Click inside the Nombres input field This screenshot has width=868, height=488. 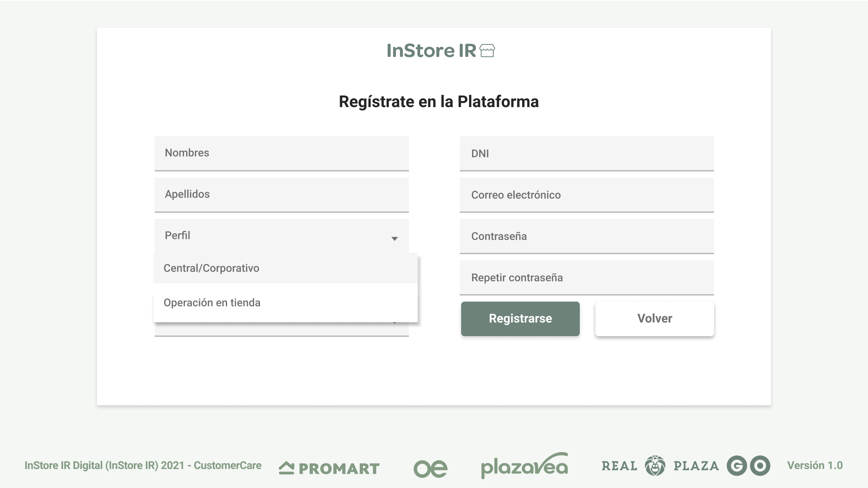tap(281, 153)
